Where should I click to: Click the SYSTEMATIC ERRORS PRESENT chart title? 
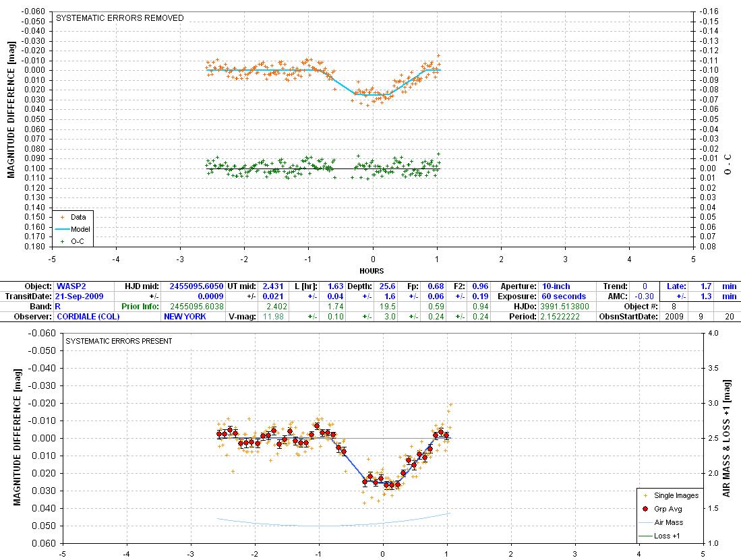click(x=118, y=341)
